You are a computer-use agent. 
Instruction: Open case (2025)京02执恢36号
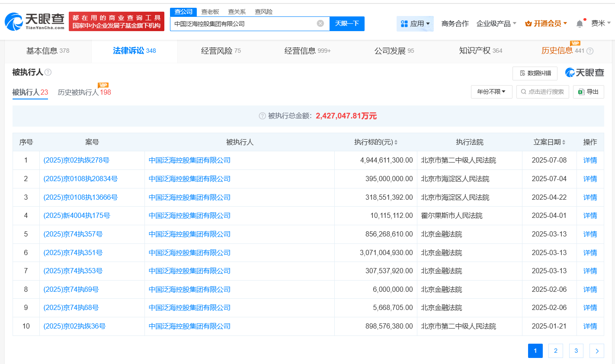pos(74,326)
